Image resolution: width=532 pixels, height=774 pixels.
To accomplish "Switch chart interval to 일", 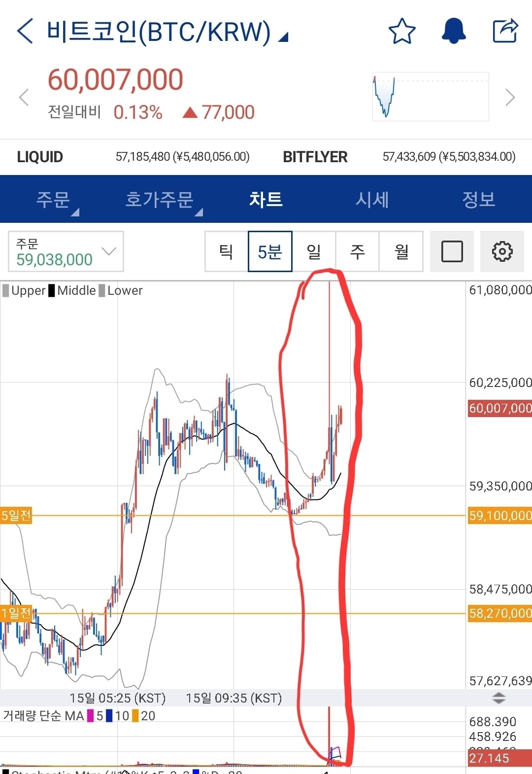I will click(314, 251).
